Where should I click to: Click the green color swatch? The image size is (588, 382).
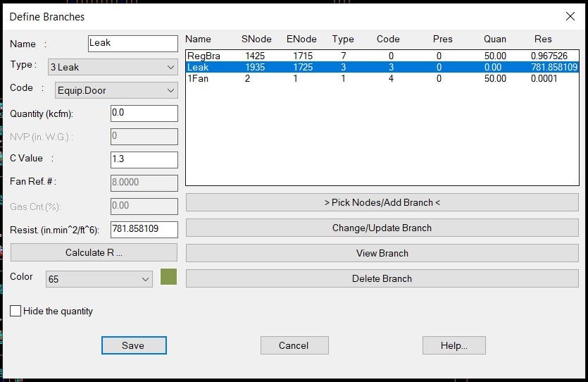[168, 276]
